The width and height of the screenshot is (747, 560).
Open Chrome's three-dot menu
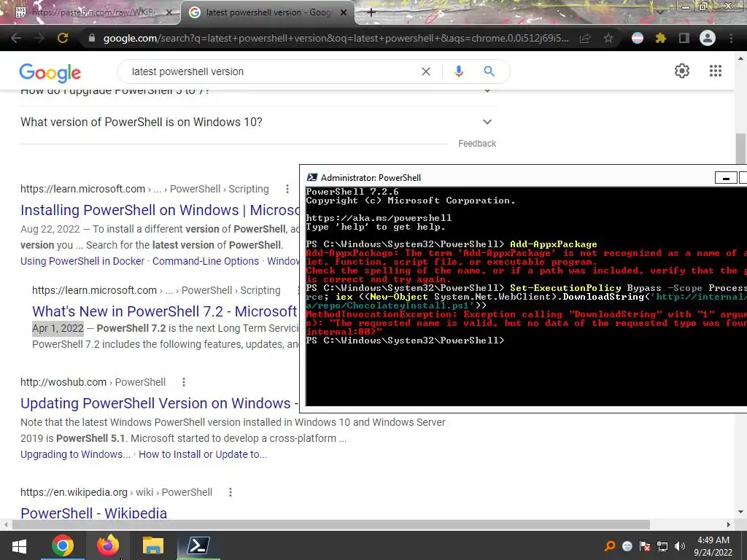tap(731, 38)
